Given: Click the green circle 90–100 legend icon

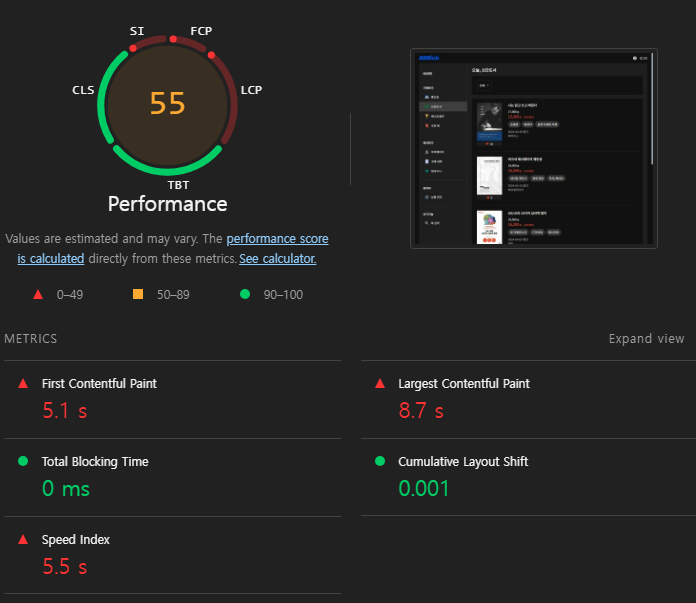Looking at the screenshot, I should (245, 294).
